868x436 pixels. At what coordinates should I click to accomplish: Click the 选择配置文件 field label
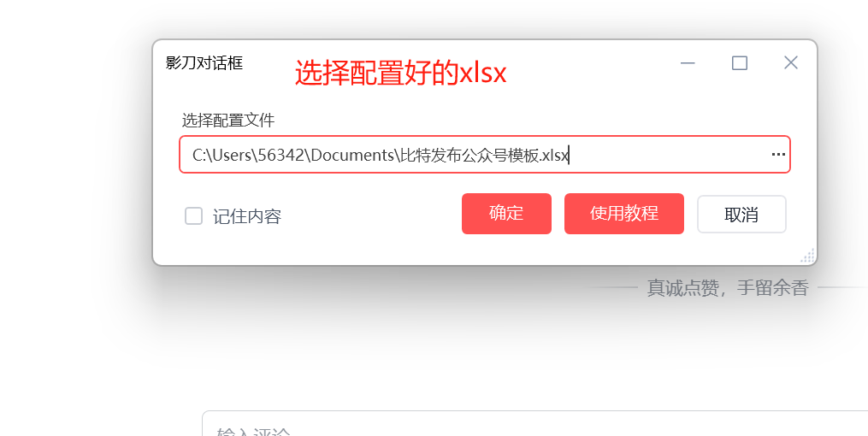click(228, 120)
